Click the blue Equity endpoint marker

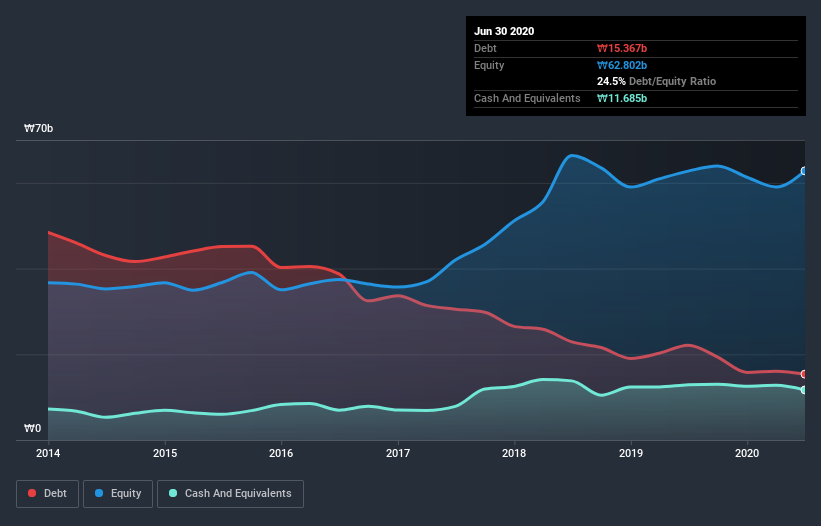(804, 171)
